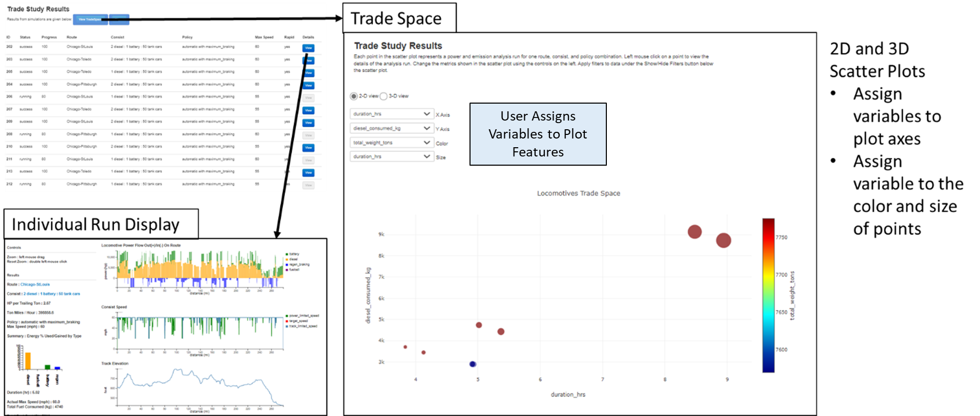
Task: Toggle the target_speed legend entry
Action: (x=297, y=321)
